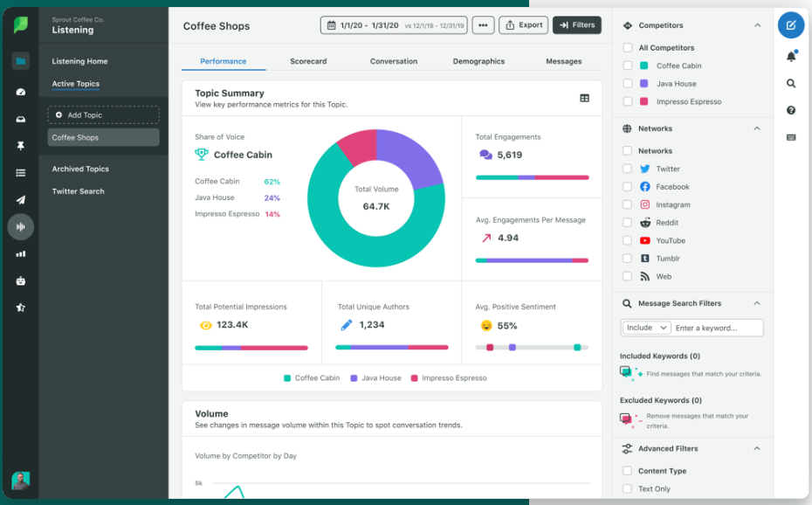Image resolution: width=812 pixels, height=505 pixels.
Task: Click the keyboard icon on right rail
Action: pyautogui.click(x=791, y=137)
